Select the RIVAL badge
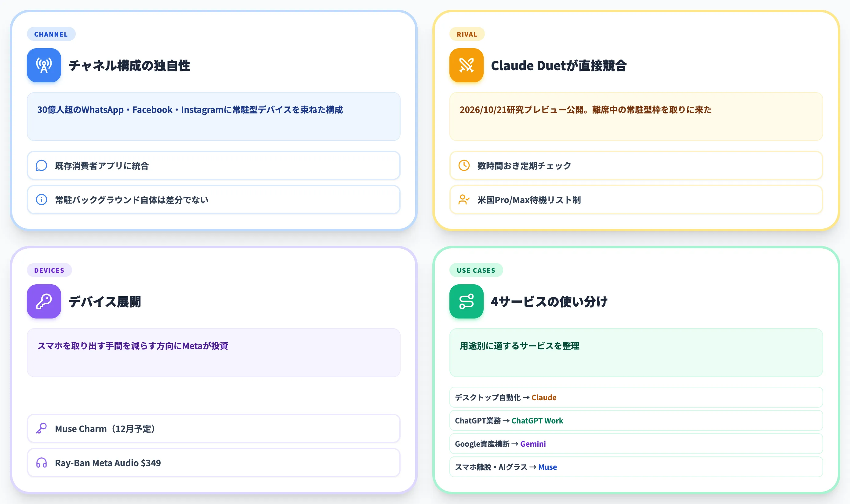The height and width of the screenshot is (504, 850). click(x=467, y=34)
